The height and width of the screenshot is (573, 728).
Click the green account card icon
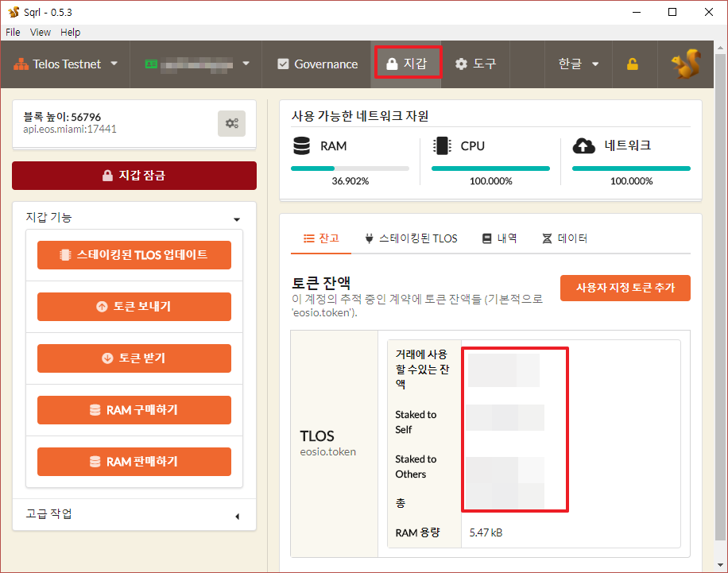tap(151, 64)
